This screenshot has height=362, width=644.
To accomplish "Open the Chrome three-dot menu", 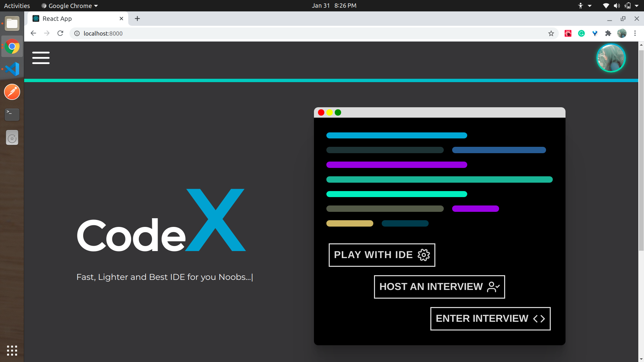I will [x=635, y=34].
